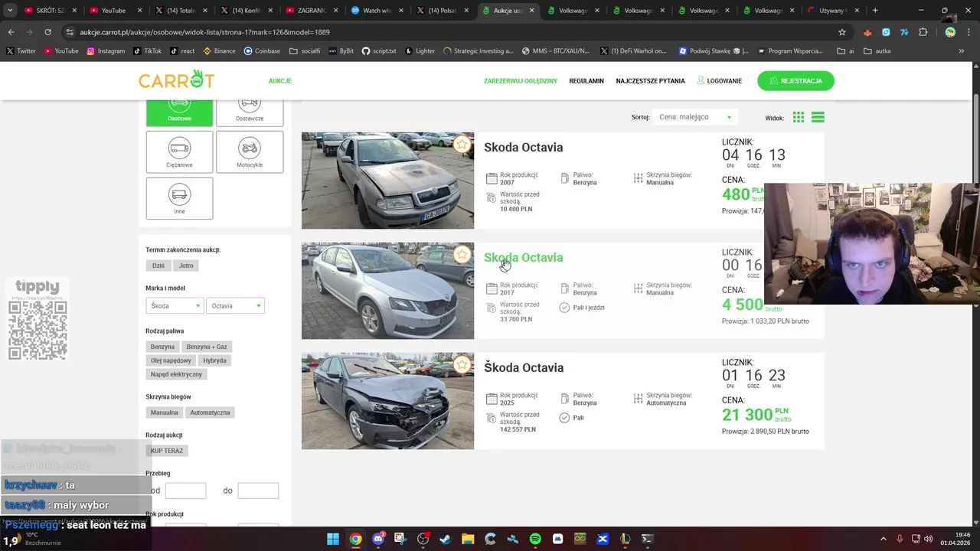Open 2017 Skoda Octavia title link
This screenshot has width=980, height=551.
coord(523,257)
